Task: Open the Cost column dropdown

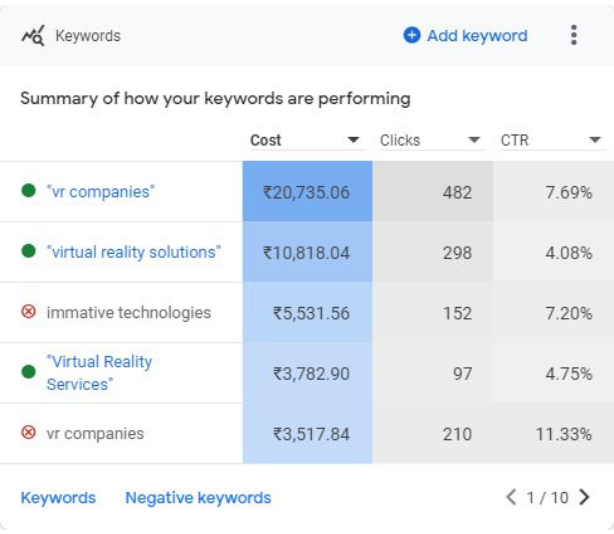Action: click(353, 141)
